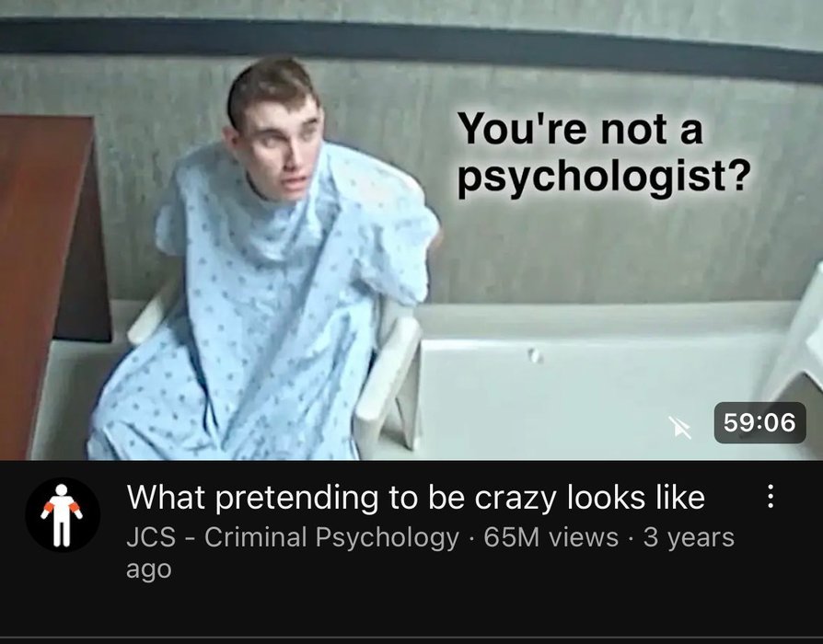Click the '65M views' text
The width and height of the screenshot is (823, 644).
click(551, 537)
